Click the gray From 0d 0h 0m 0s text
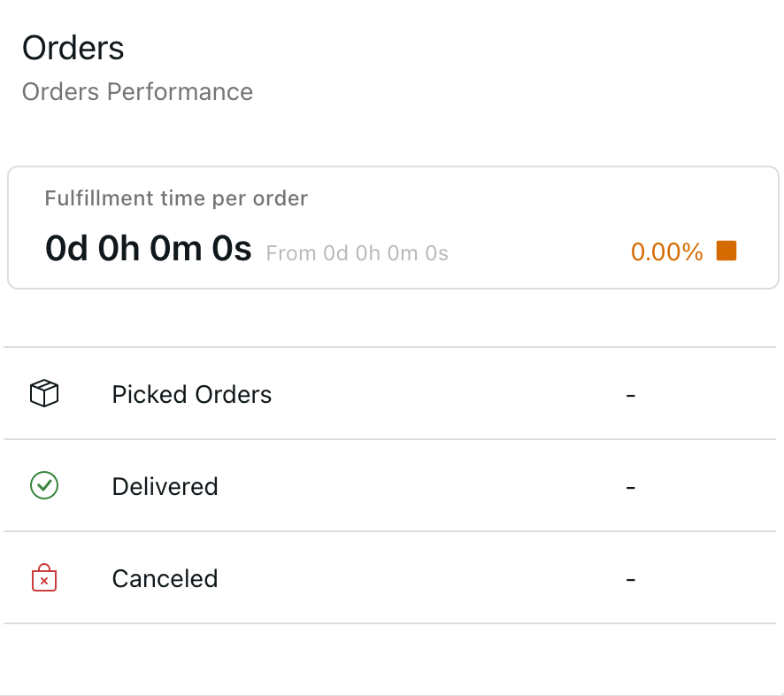Image resolution: width=784 pixels, height=696 pixels. 357,253
